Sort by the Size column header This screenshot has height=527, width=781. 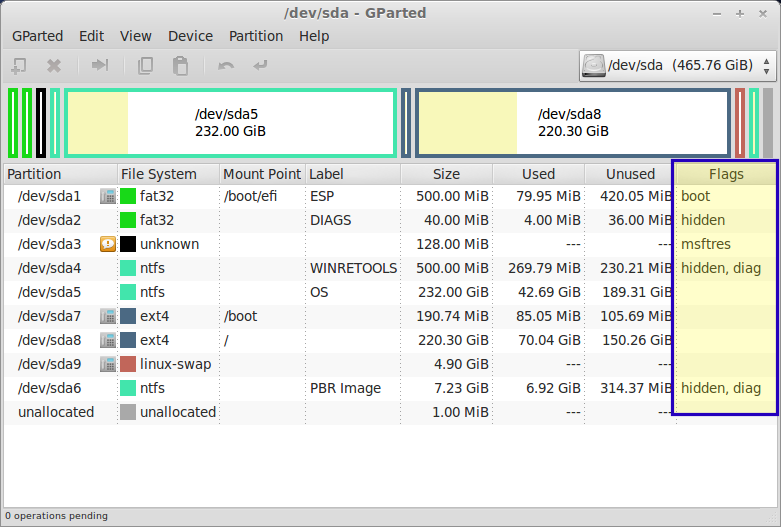[446, 174]
